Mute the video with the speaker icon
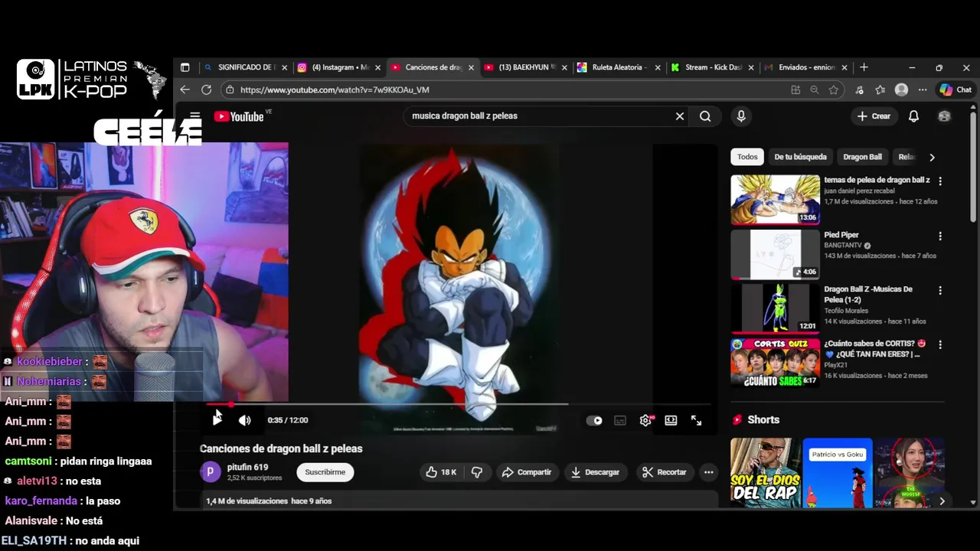Image resolution: width=980 pixels, height=551 pixels. 245,420
